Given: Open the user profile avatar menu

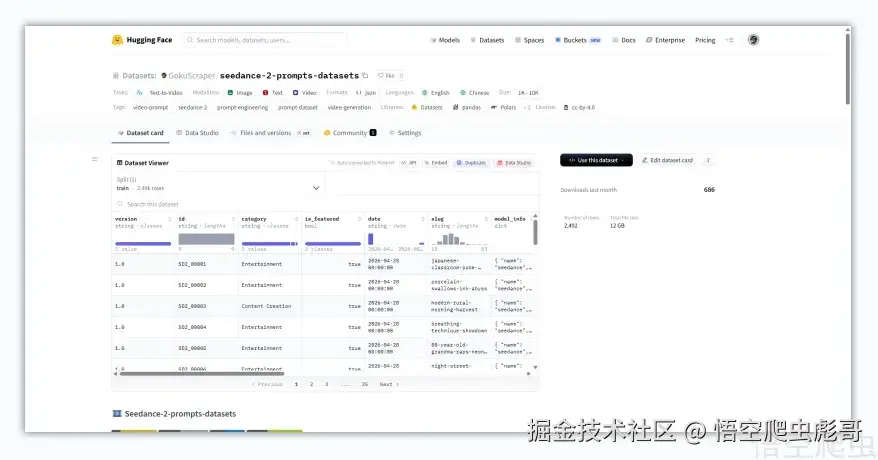Looking at the screenshot, I should coord(753,40).
